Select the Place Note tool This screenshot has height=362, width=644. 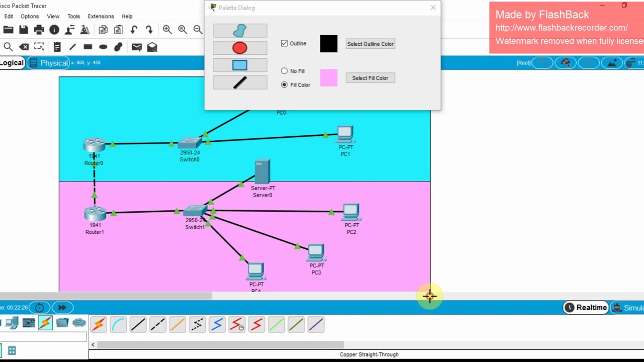point(57,47)
